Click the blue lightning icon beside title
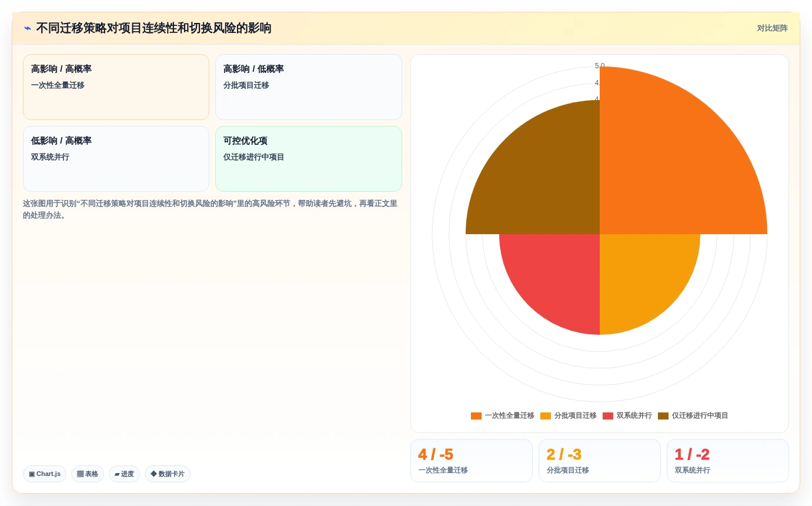812x506 pixels. coord(28,28)
